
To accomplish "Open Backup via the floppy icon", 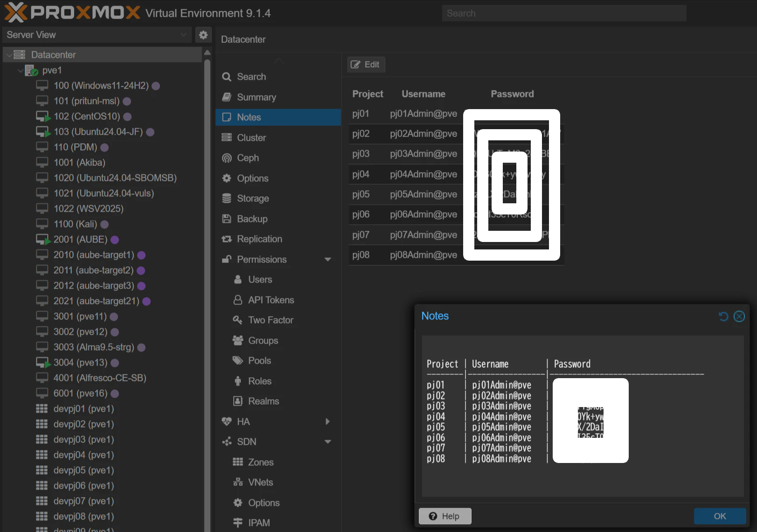I will tap(227, 219).
